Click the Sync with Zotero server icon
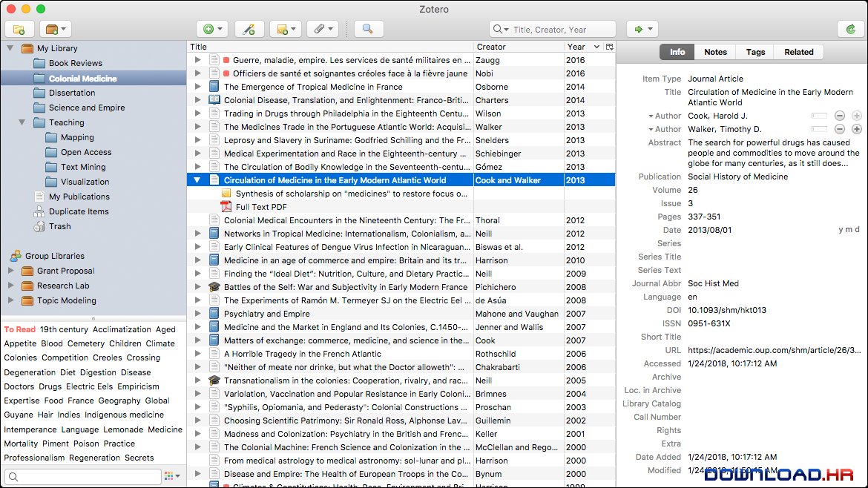This screenshot has width=868, height=488. [851, 30]
